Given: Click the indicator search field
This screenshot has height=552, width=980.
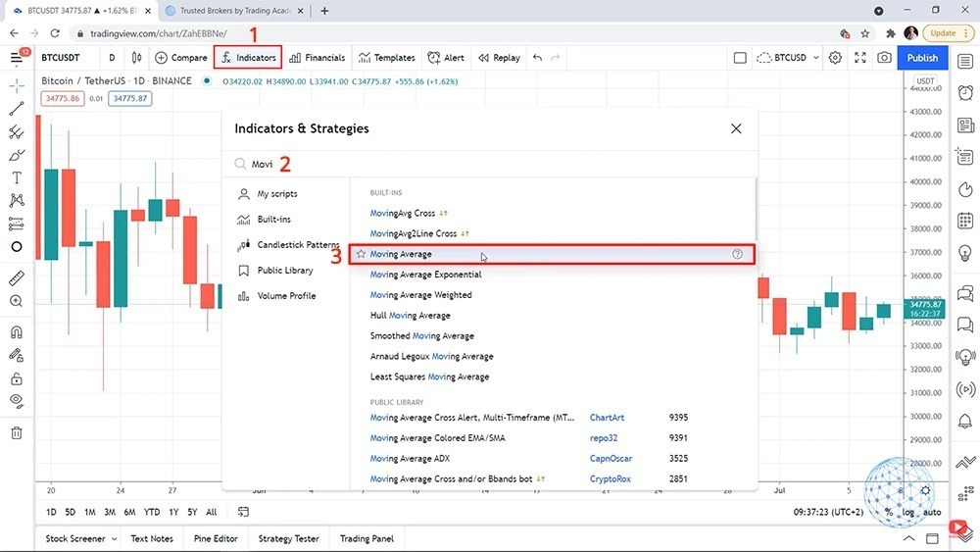Looking at the screenshot, I should point(490,164).
